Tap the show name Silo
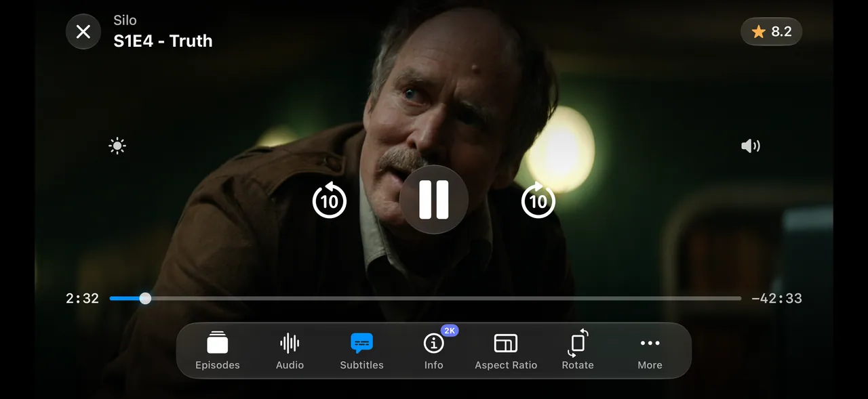Image resolution: width=868 pixels, height=399 pixels. coord(125,21)
